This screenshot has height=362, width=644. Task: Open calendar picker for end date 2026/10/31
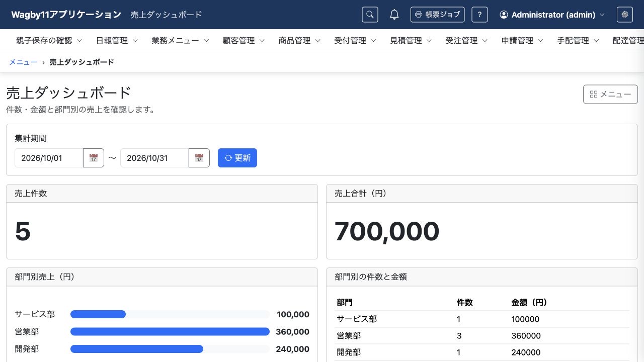[x=199, y=158]
